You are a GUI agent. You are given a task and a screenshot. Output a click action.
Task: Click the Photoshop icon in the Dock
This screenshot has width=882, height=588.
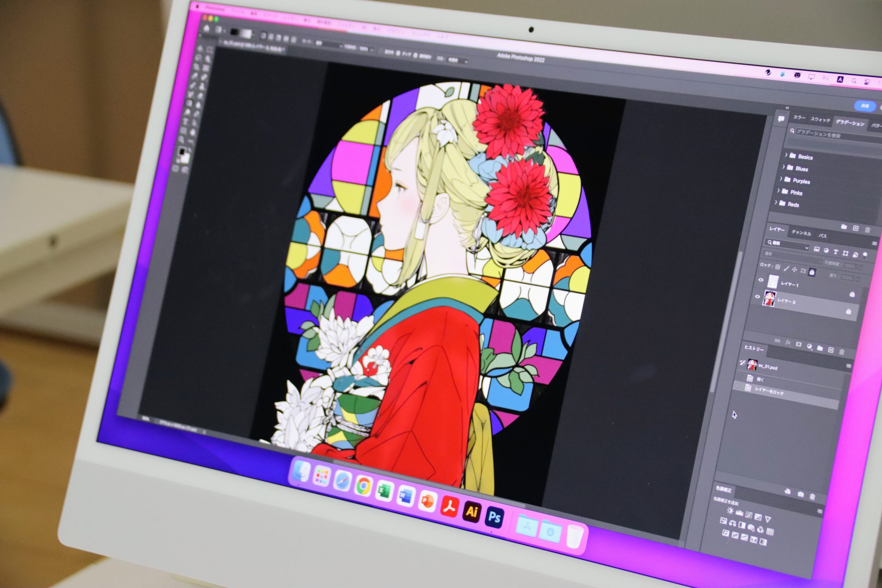pos(494,517)
